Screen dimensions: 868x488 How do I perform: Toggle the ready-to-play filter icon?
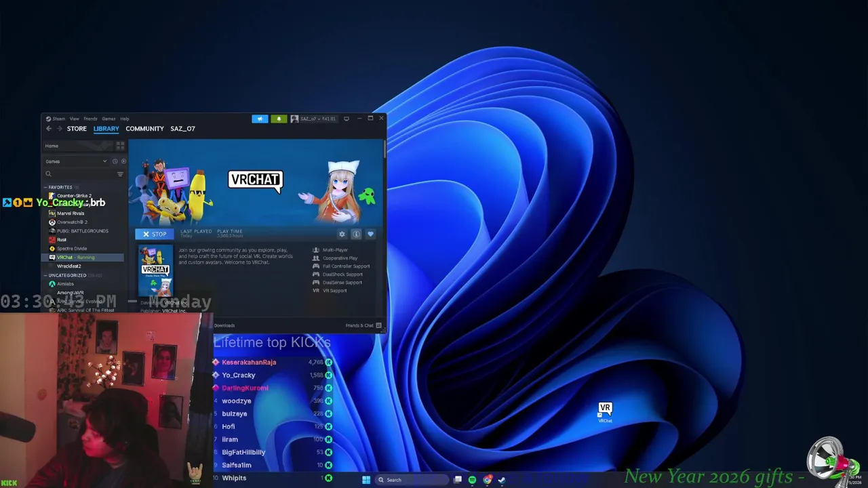(x=123, y=161)
